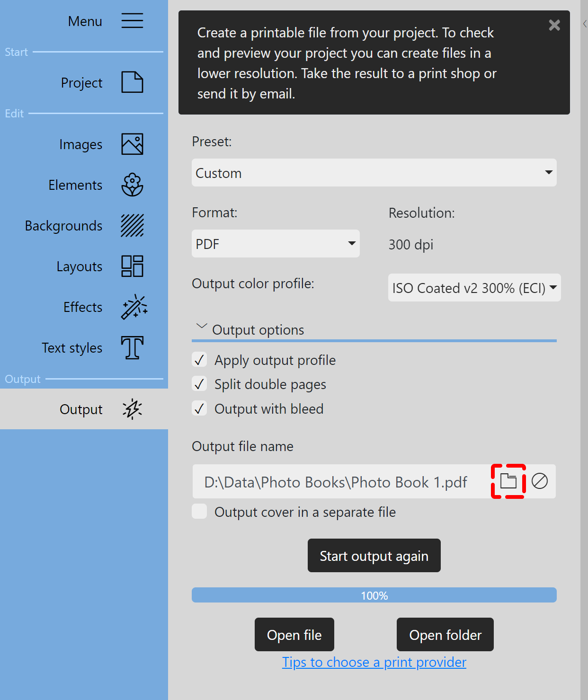This screenshot has height=700, width=588.
Task: Click the Effects magic wand icon
Action: tap(134, 307)
